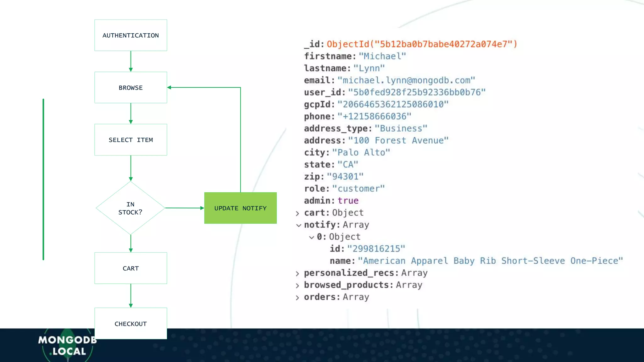Collapse the 0 Object chevron
The width and height of the screenshot is (644, 362).
[x=311, y=237]
